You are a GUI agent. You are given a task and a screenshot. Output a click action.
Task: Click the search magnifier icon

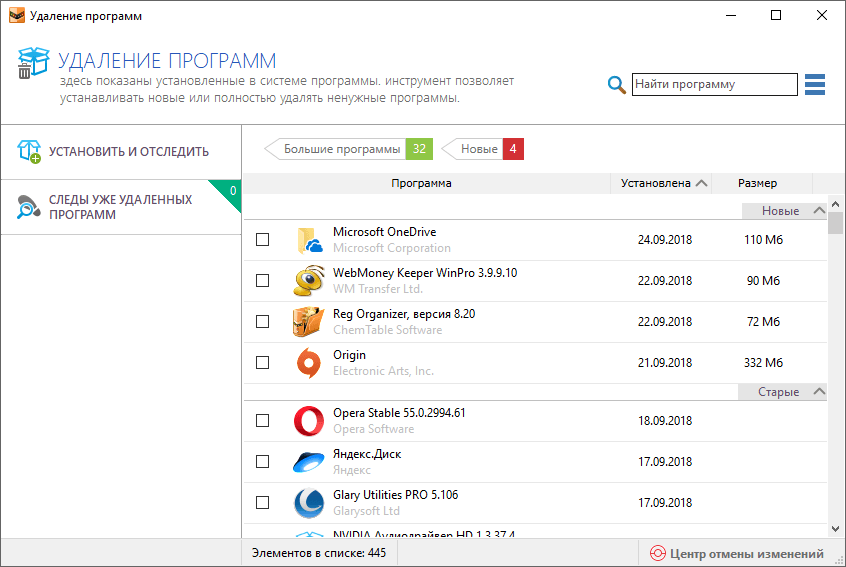(x=616, y=85)
